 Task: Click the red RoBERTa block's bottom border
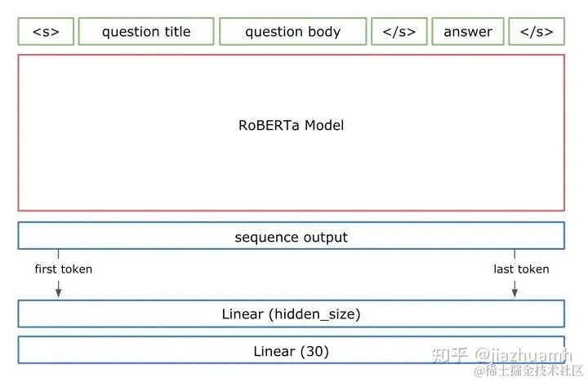tap(291, 211)
